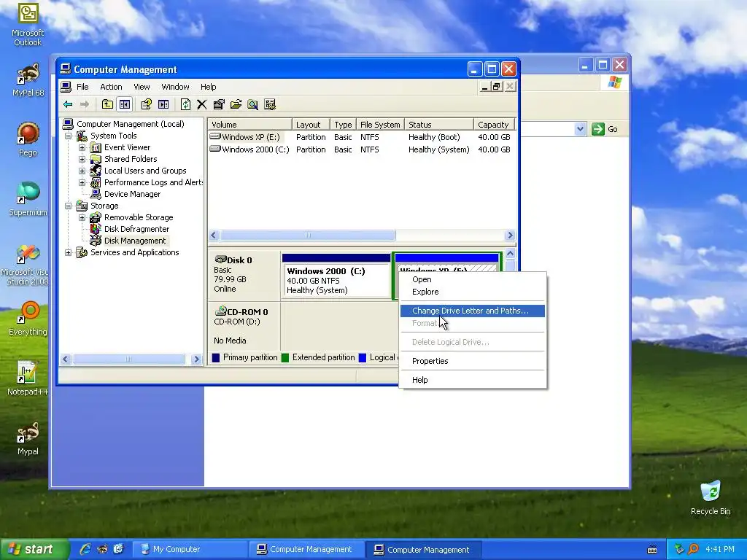The image size is (747, 560).
Task: Open the Notepad++ desktop icon
Action: pyautogui.click(x=28, y=378)
